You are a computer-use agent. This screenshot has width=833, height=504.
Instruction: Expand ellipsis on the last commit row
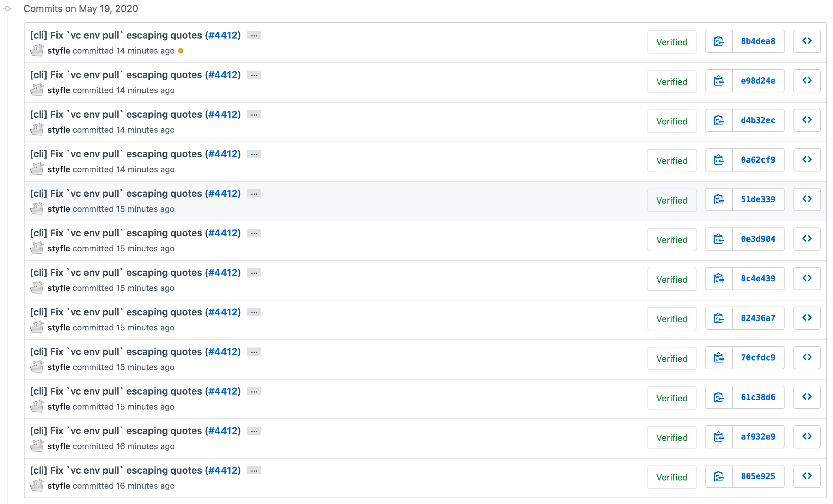254,470
